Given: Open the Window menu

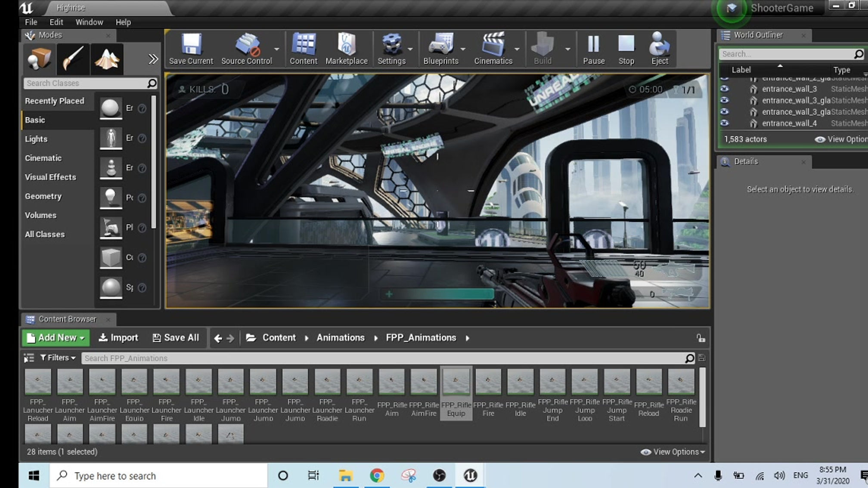Looking at the screenshot, I should click(89, 22).
